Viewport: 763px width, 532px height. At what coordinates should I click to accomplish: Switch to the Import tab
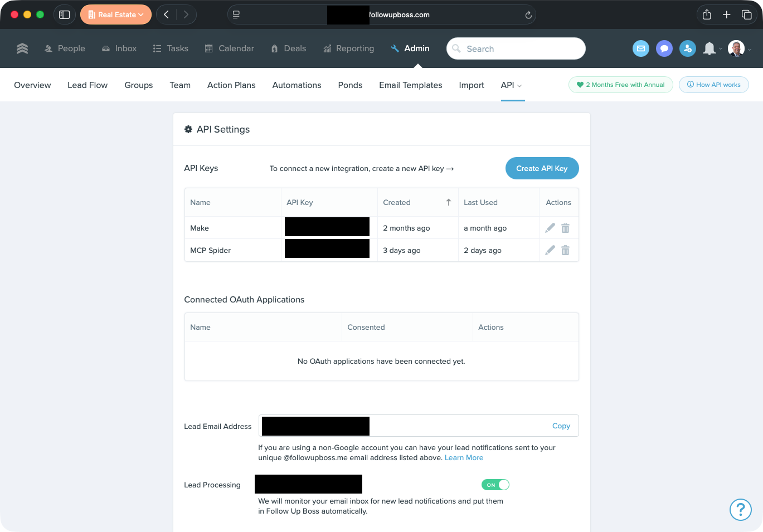(x=472, y=85)
